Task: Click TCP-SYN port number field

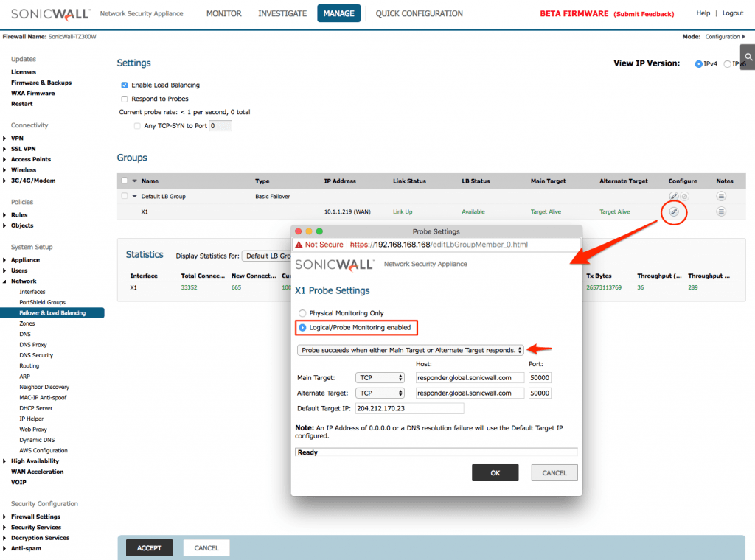Action: pyautogui.click(x=220, y=126)
